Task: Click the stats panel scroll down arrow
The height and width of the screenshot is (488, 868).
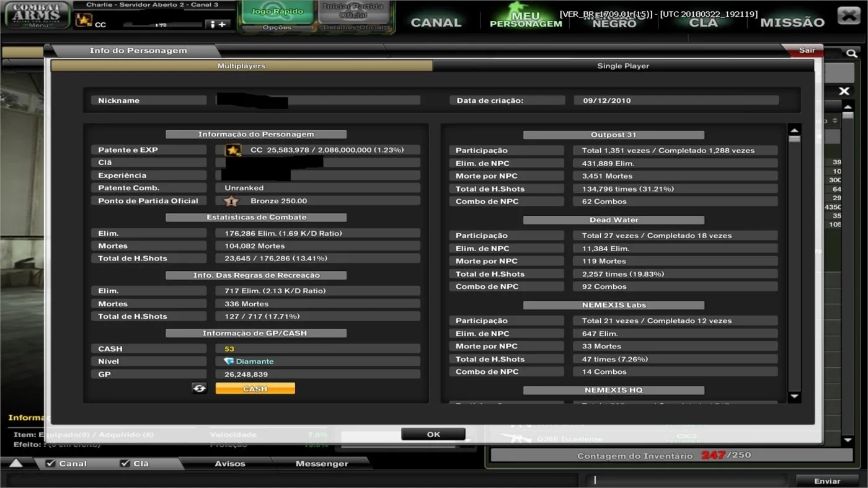Action: point(794,397)
